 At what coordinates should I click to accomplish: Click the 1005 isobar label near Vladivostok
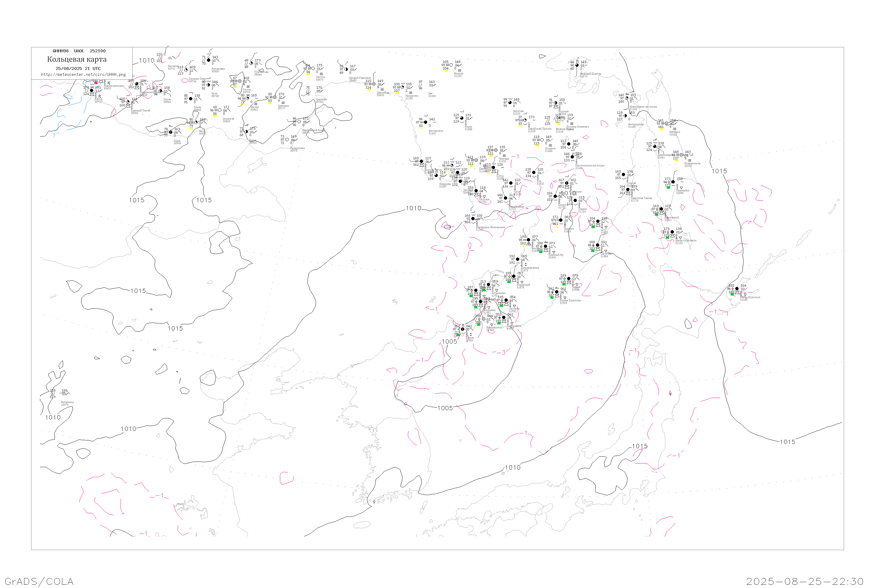449,342
